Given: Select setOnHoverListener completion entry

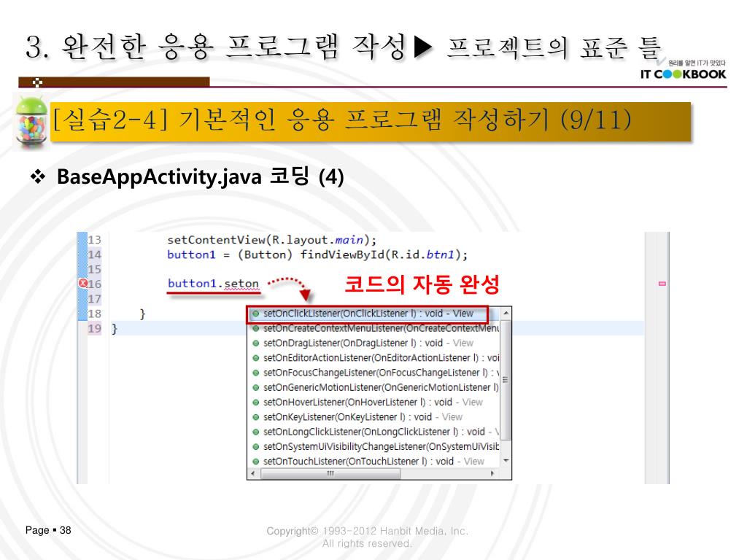Looking at the screenshot, I should click(x=374, y=402).
